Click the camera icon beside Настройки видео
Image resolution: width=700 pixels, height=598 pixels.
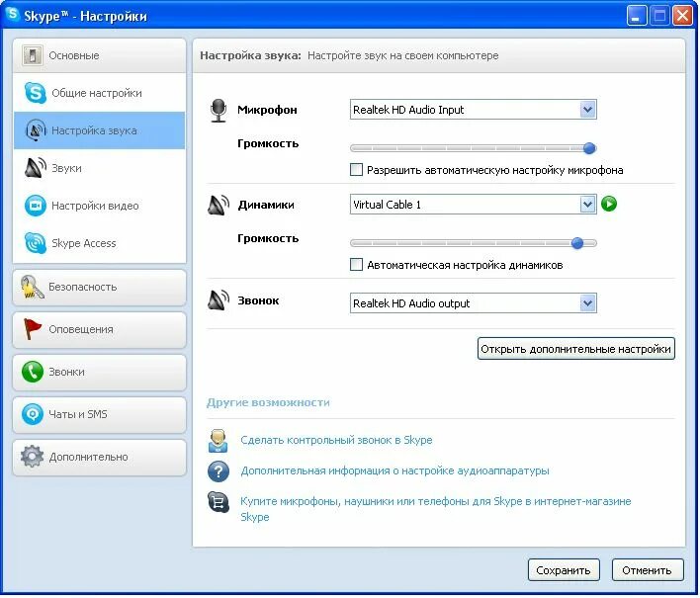[36, 206]
